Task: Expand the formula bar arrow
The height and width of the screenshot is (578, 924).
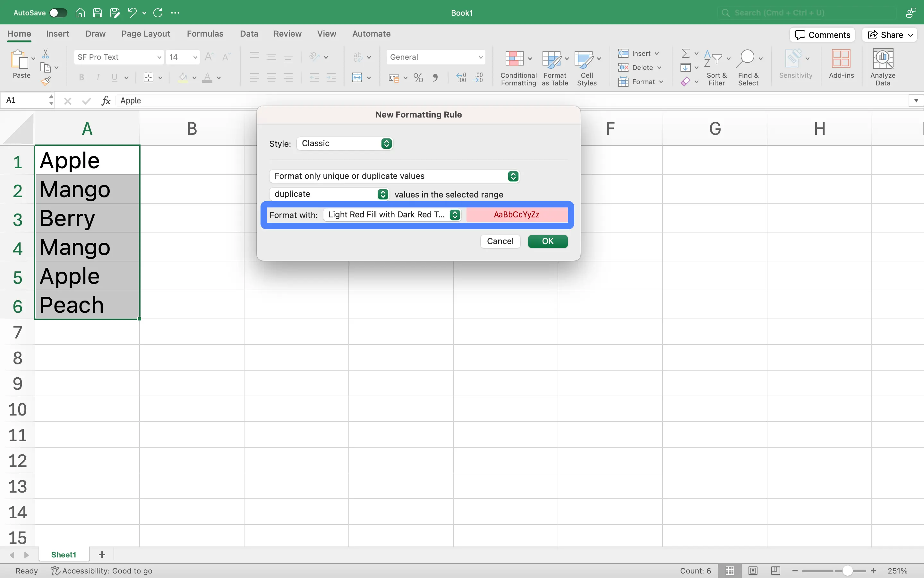Action: [916, 101]
